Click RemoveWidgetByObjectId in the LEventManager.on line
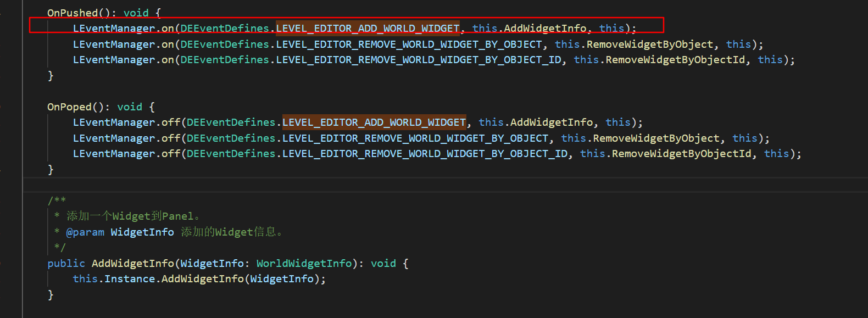 (676, 59)
